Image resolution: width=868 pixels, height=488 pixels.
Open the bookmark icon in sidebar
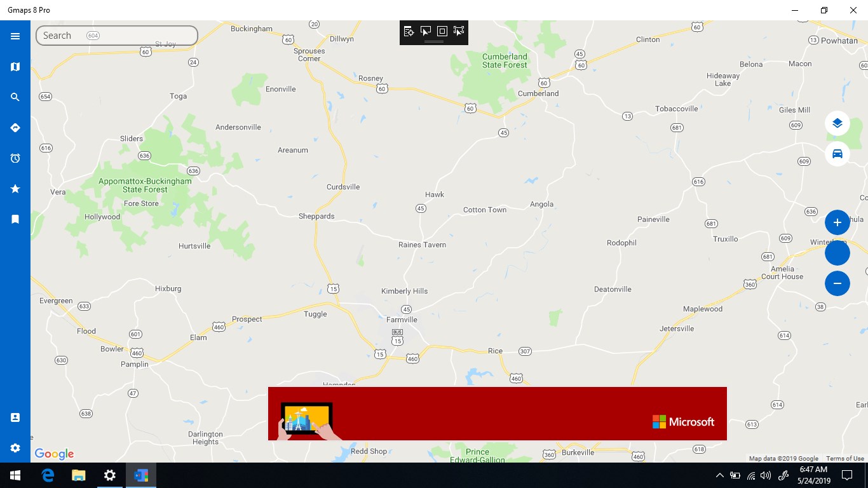coord(15,219)
